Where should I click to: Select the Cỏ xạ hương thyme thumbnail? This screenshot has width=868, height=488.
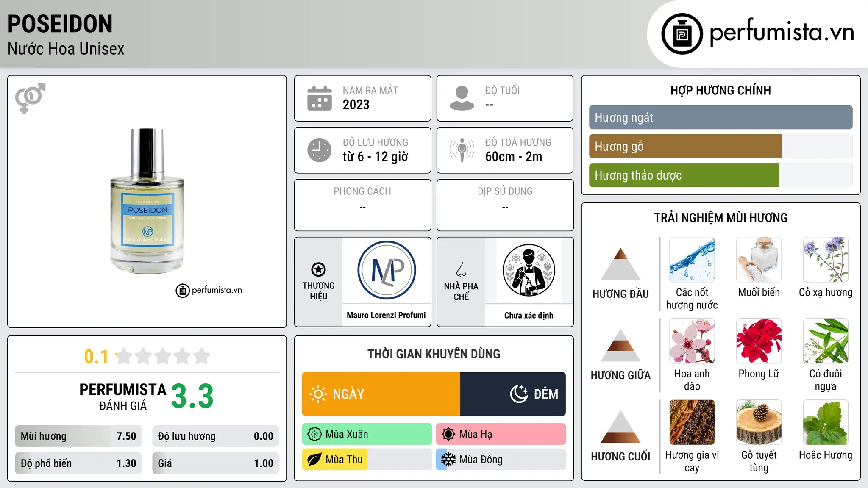click(826, 260)
